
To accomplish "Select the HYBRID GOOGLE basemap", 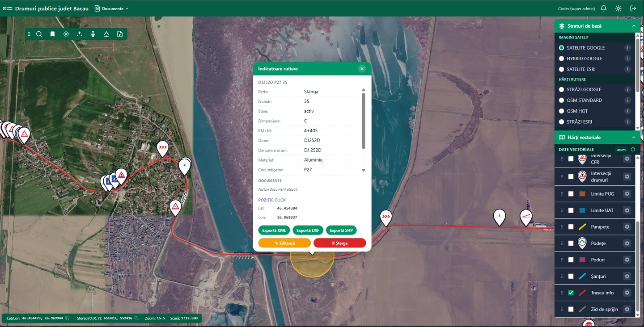I will click(562, 59).
